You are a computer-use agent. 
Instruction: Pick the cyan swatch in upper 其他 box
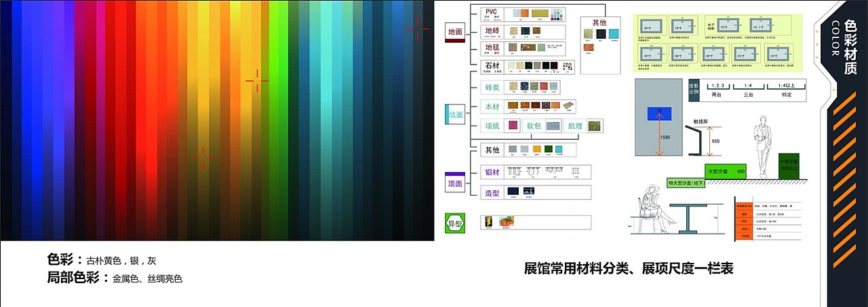(x=614, y=35)
